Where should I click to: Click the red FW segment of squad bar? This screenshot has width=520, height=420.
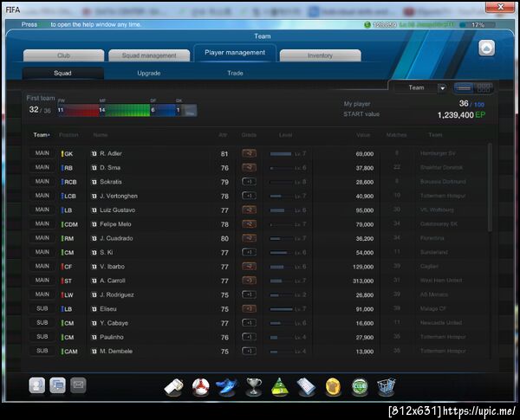point(79,110)
